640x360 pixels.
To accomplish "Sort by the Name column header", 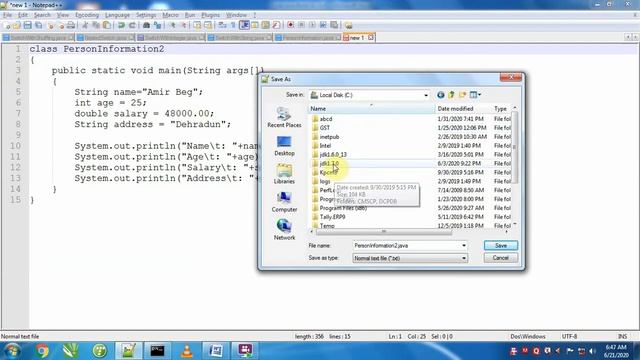I will tap(372, 109).
